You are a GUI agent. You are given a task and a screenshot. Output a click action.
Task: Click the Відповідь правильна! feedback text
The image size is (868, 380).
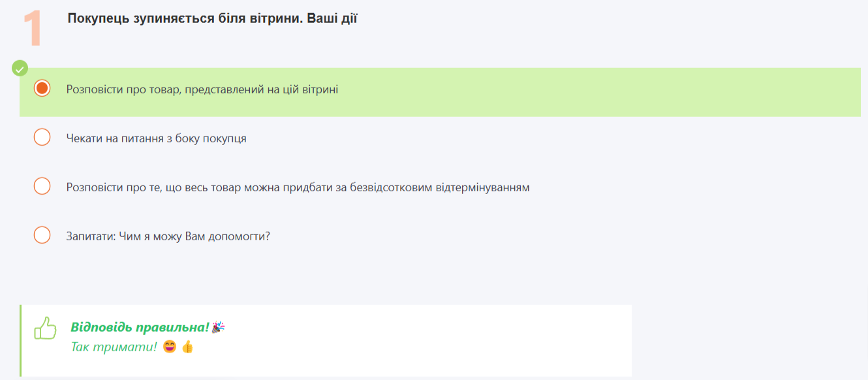click(x=140, y=327)
